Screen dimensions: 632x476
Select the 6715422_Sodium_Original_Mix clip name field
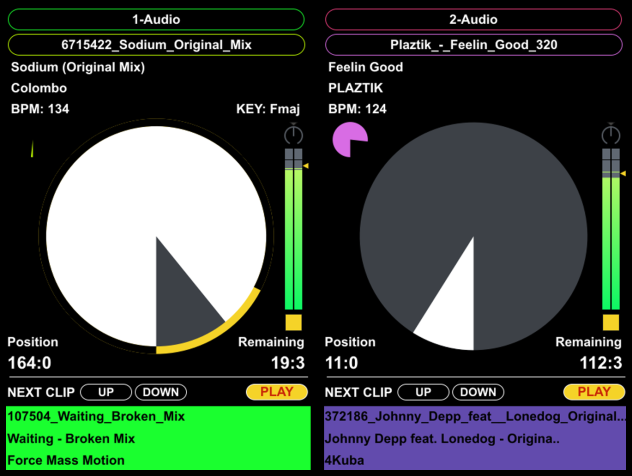[x=156, y=44]
